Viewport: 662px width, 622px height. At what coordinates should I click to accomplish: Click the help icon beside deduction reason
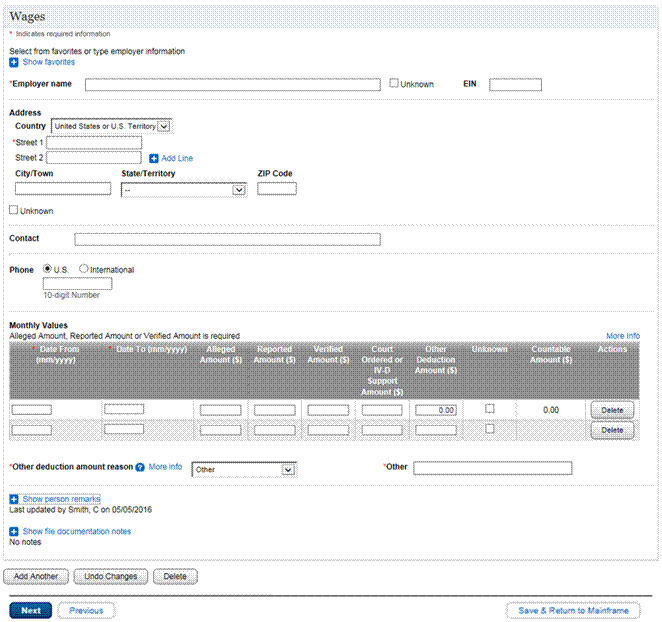point(140,467)
